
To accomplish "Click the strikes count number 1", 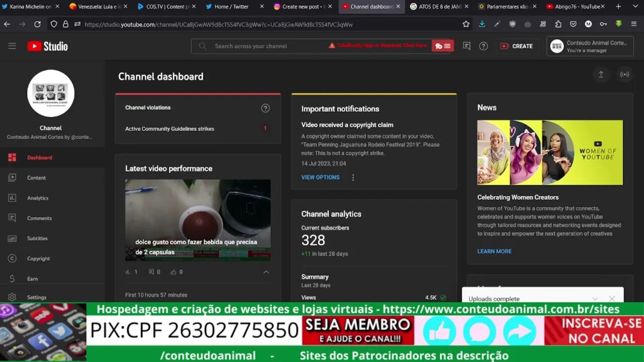I will pyautogui.click(x=265, y=129).
